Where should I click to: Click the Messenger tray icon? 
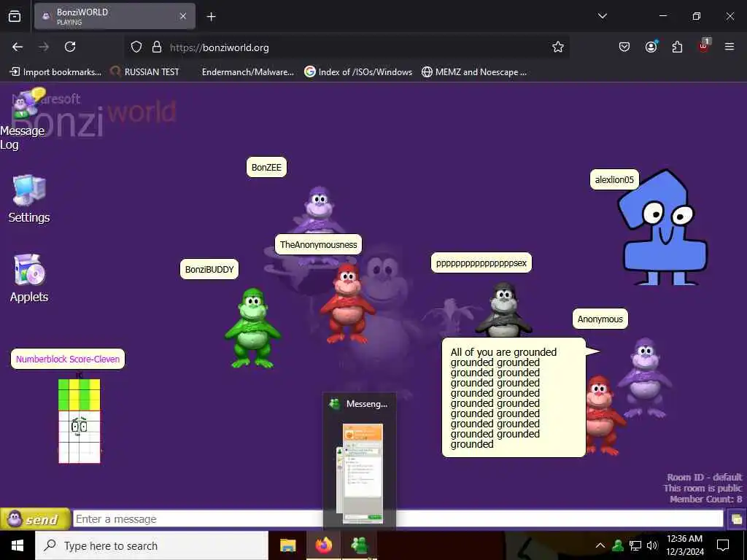pyautogui.click(x=618, y=545)
